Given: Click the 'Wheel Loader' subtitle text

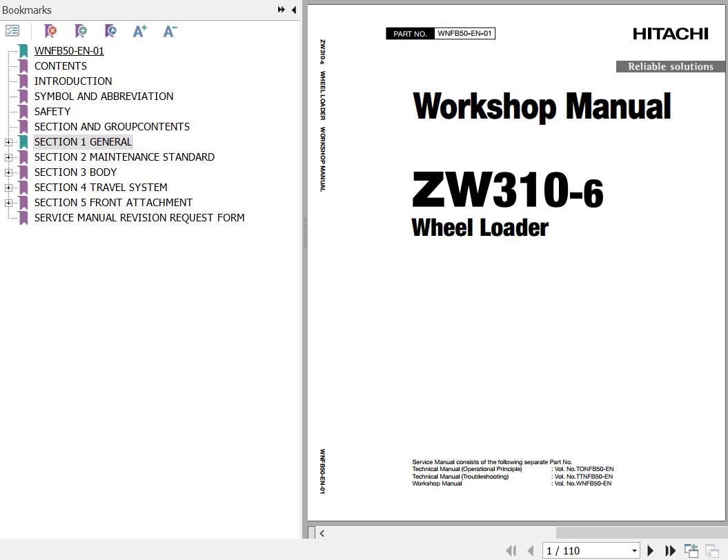Looking at the screenshot, I should (480, 228).
